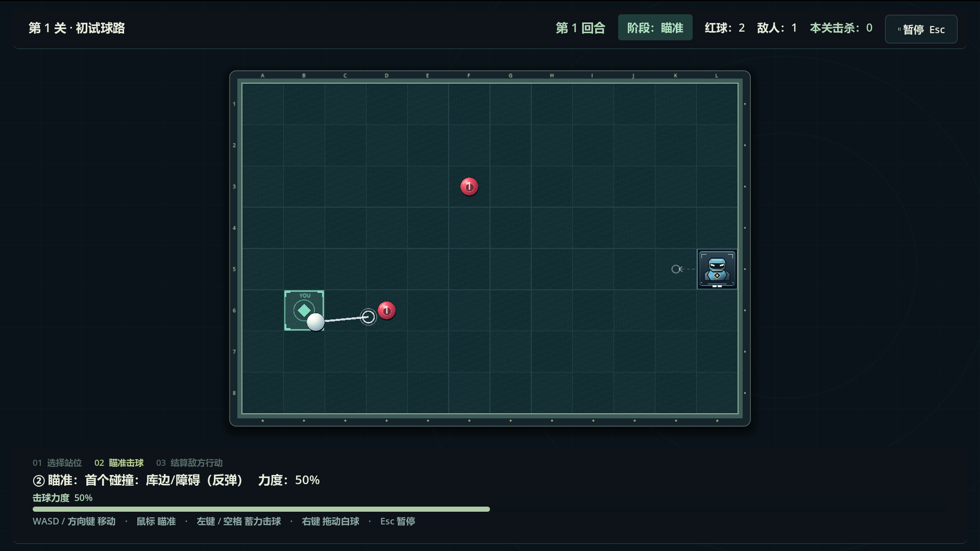Click the WASD / 方向键 移动 hint
Viewport: 980px width, 551px height.
tap(74, 521)
